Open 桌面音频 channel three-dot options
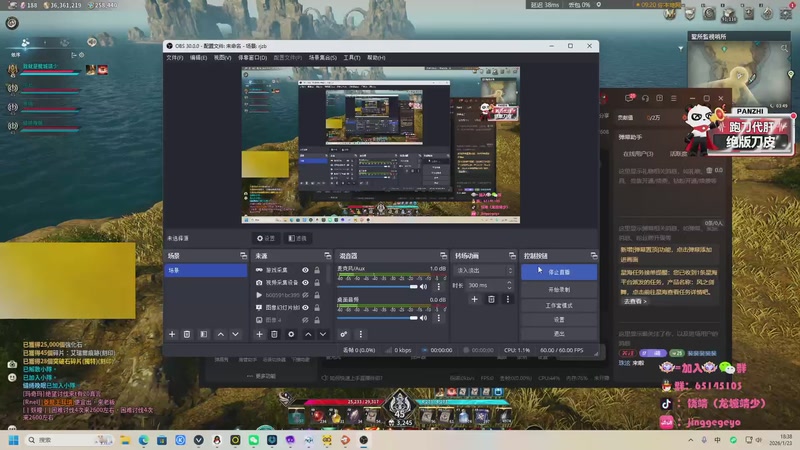This screenshot has height=450, width=800. pos(438,318)
